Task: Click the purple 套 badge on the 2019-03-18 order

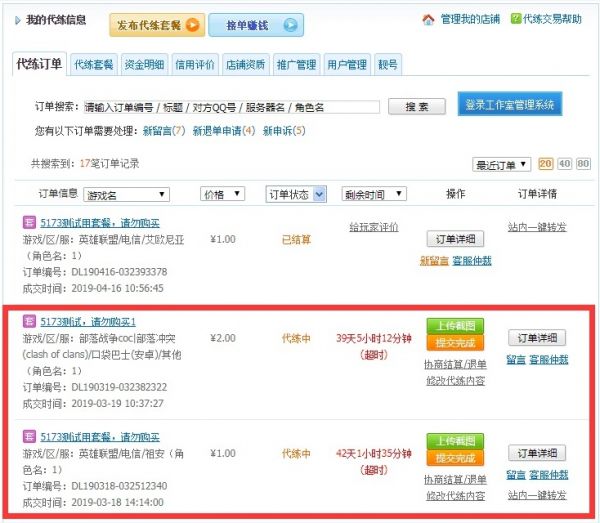Action: [29, 437]
